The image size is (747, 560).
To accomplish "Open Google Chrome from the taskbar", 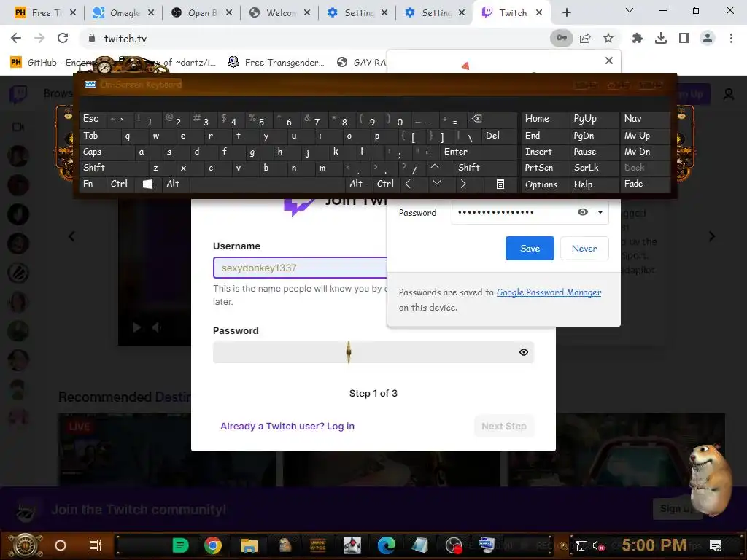I will coord(213,545).
